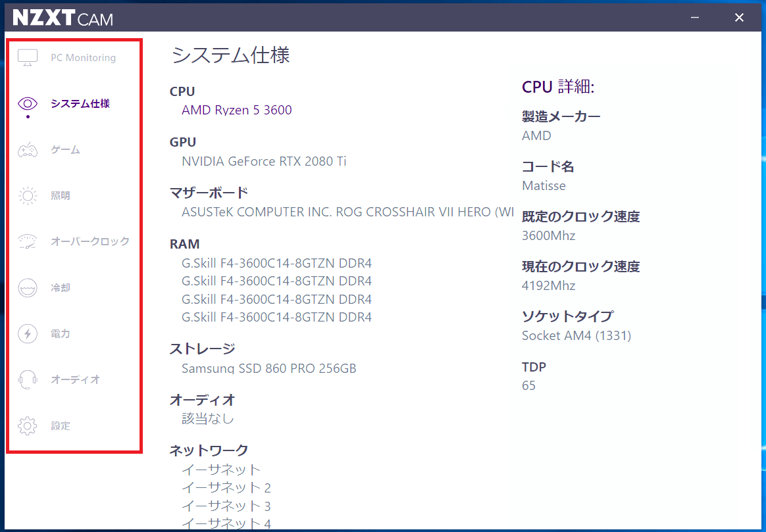The image size is (766, 532).
Task: Click the eye icon for システム仕様
Action: click(x=28, y=104)
